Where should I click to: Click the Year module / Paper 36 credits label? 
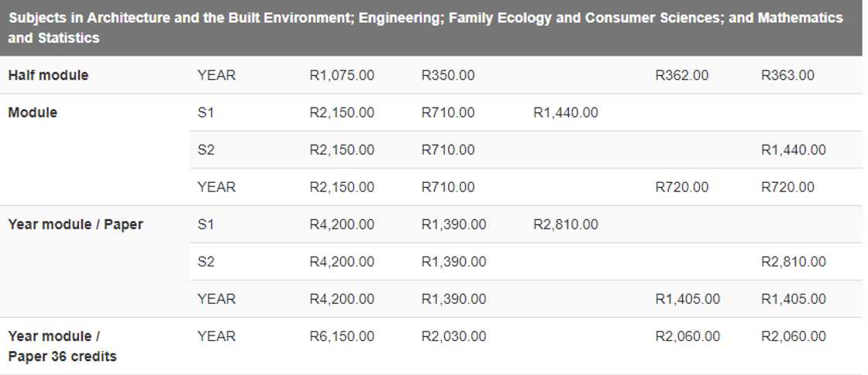[62, 346]
